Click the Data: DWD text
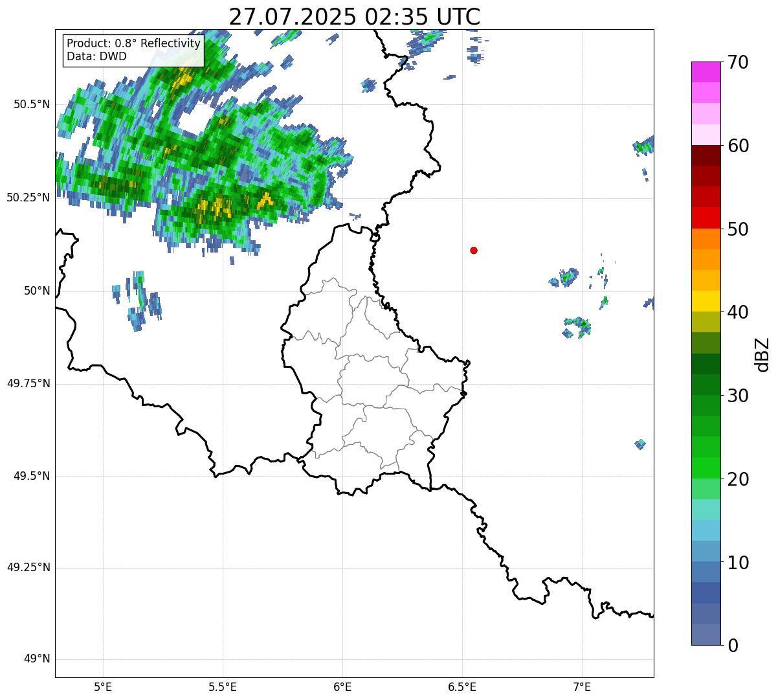Screen dimensions: 778x700 96,56
